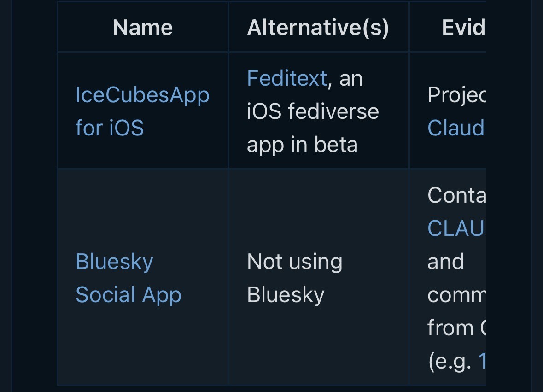This screenshot has height=392, width=543.
Task: Click the 'Not using' text in Alternatives
Action: tap(294, 262)
